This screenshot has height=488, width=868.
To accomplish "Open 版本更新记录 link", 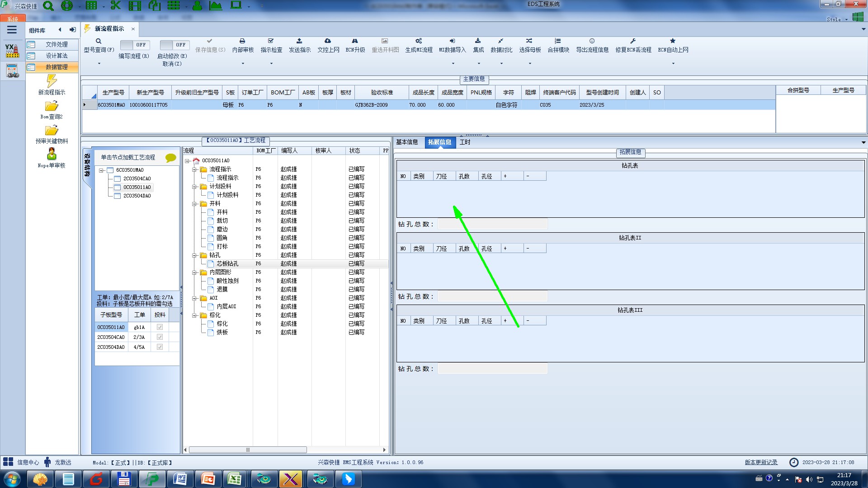I will click(x=761, y=462).
